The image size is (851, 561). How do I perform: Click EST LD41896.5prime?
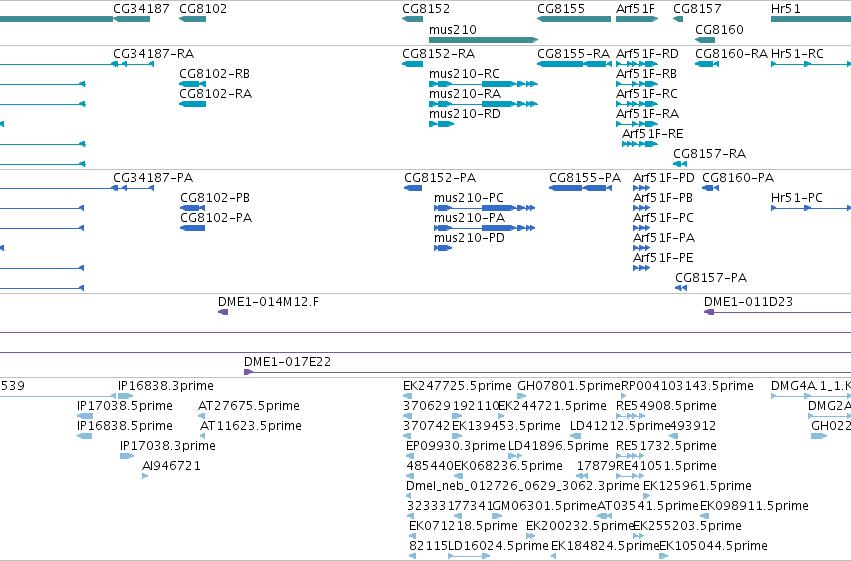coord(558,447)
